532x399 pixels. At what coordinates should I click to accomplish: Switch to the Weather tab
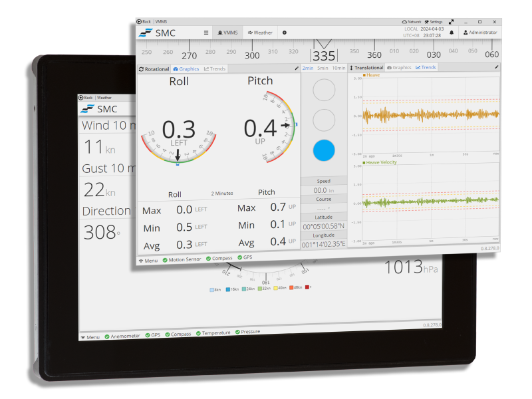(x=259, y=32)
